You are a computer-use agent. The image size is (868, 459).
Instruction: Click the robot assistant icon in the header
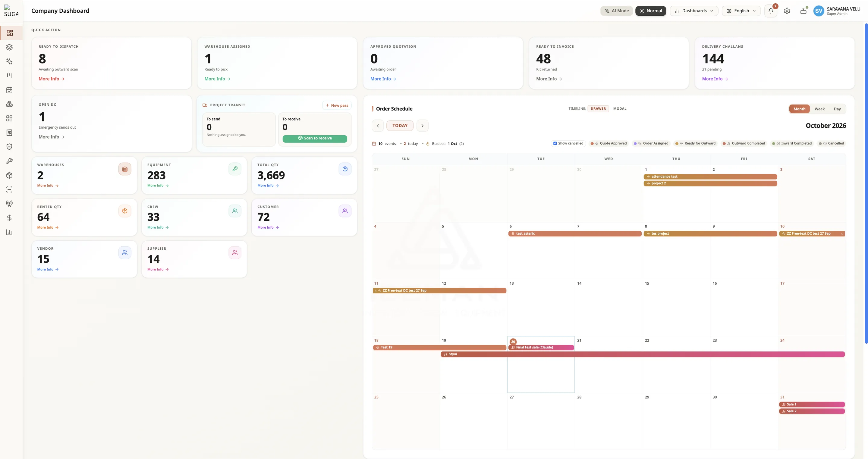coord(804,11)
